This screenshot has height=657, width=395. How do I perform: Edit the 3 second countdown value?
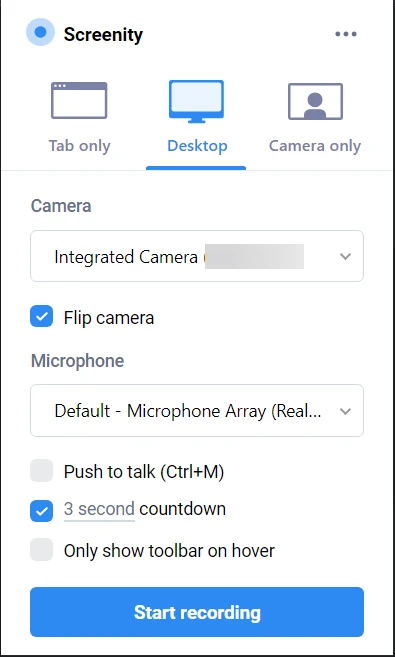tap(99, 510)
